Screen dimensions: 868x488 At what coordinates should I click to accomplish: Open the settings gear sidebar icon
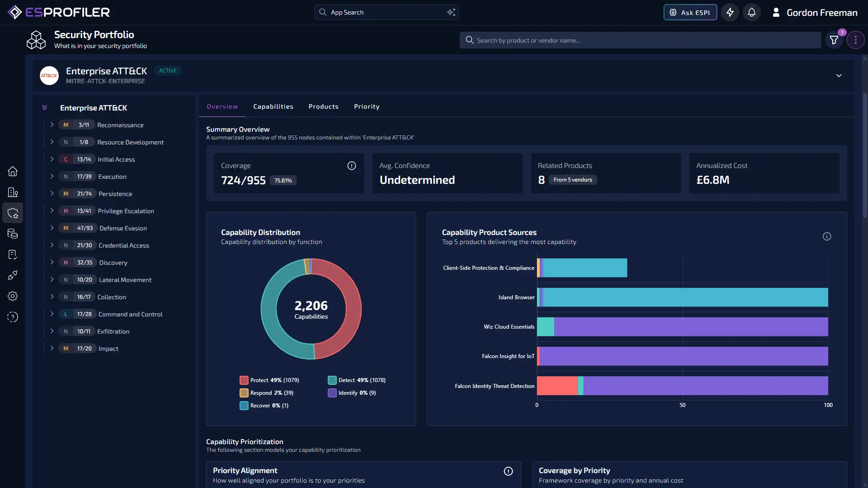point(13,296)
